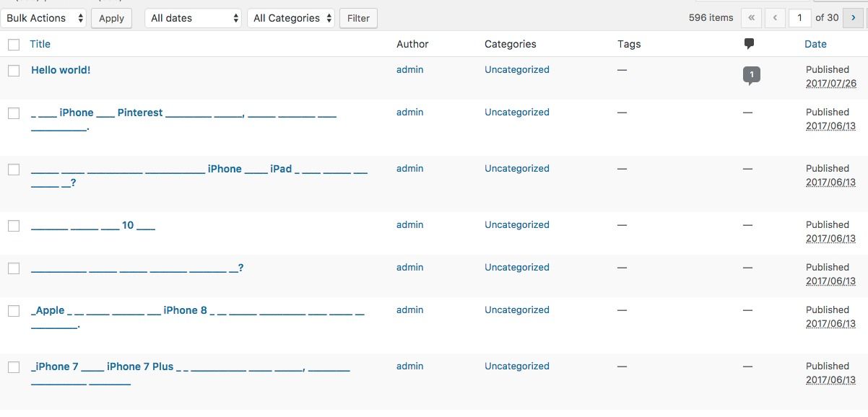Expand the All dates filter dropdown
The height and width of the screenshot is (417, 868).
(x=194, y=18)
